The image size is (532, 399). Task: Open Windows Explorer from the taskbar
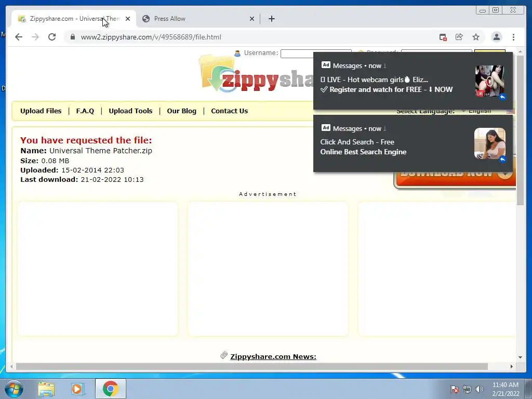[46, 389]
